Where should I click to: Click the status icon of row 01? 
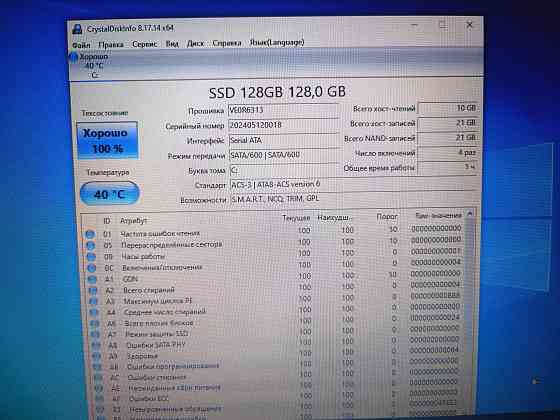[90, 234]
